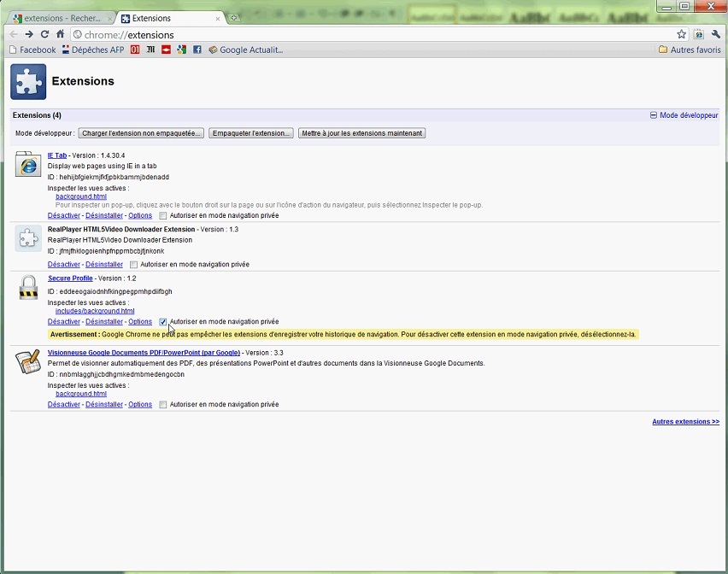The height and width of the screenshot is (574, 728).
Task: Open Secure Profile Options
Action: [140, 321]
